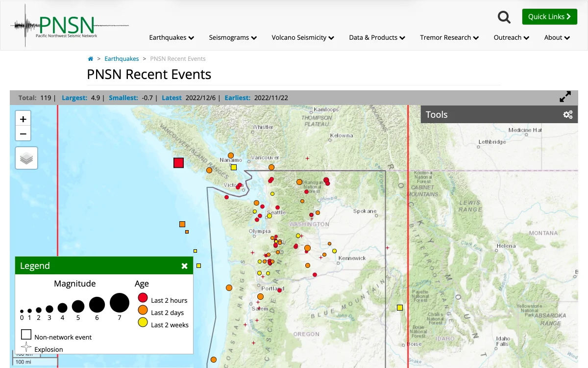Viewport: 588px width, 368px height.
Task: Click the magnitude 7 circle in legend
Action: click(x=120, y=303)
